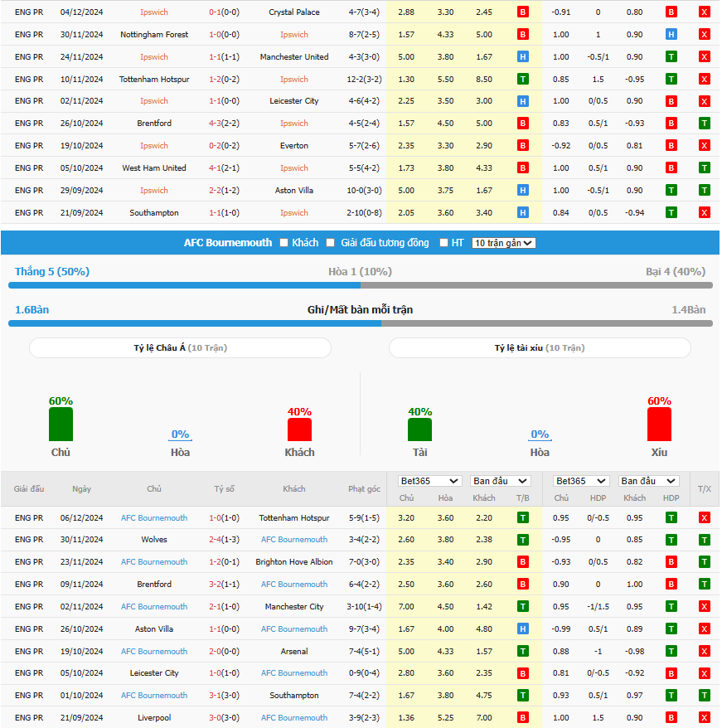Image resolution: width=722 pixels, height=728 pixels.
Task: Click the 'Tỷ số' column header
Action: point(225,489)
